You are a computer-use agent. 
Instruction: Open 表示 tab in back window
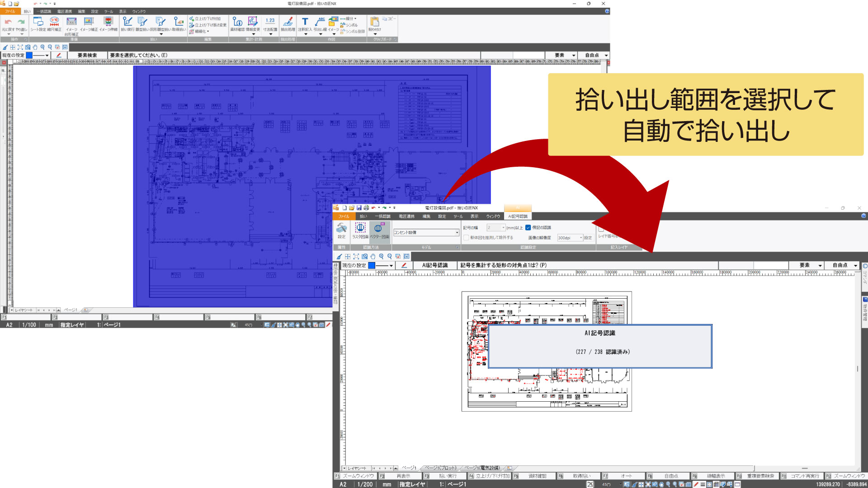point(123,11)
